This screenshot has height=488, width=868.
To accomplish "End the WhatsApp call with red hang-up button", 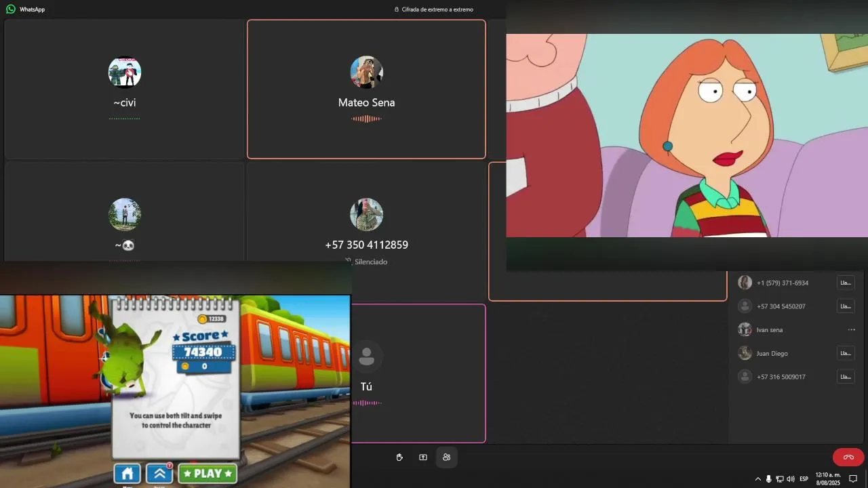I will coord(848,457).
